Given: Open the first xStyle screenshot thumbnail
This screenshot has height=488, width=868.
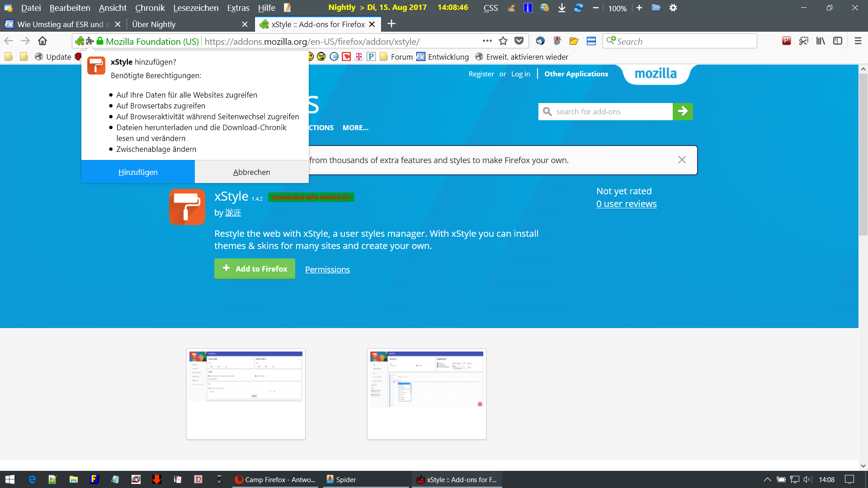Looking at the screenshot, I should pos(246,394).
